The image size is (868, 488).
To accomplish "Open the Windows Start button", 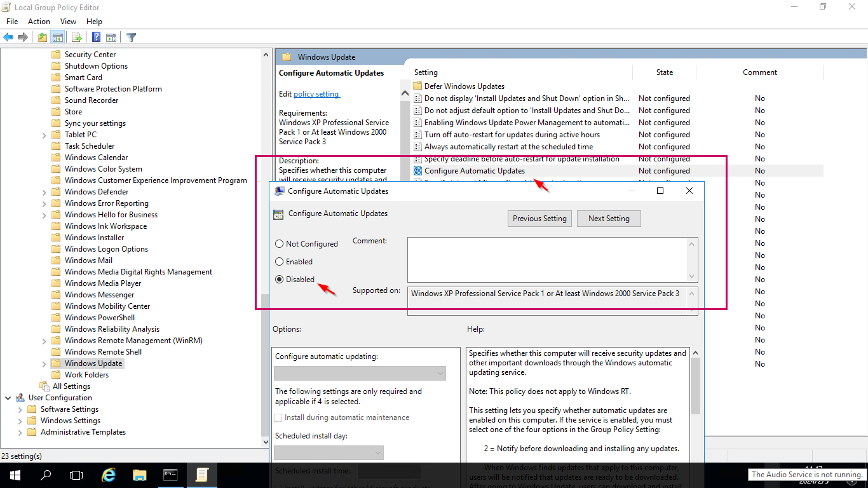I will [x=15, y=475].
